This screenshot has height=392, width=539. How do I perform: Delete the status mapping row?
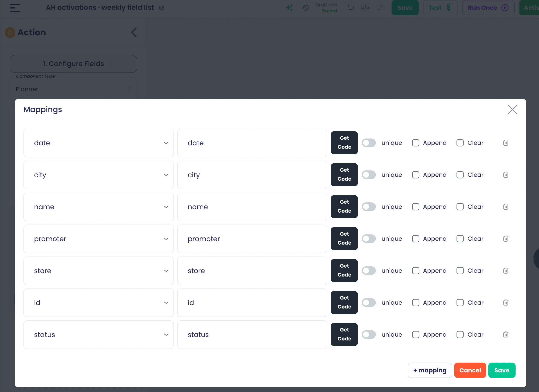point(506,334)
